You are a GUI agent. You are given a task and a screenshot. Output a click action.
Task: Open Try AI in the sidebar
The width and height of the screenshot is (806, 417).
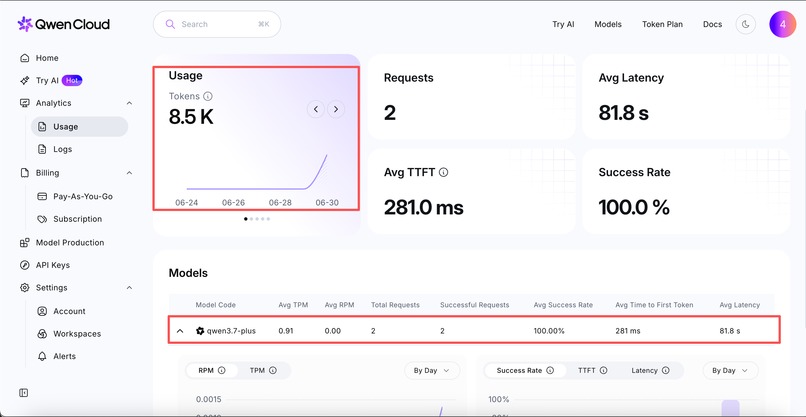(47, 81)
